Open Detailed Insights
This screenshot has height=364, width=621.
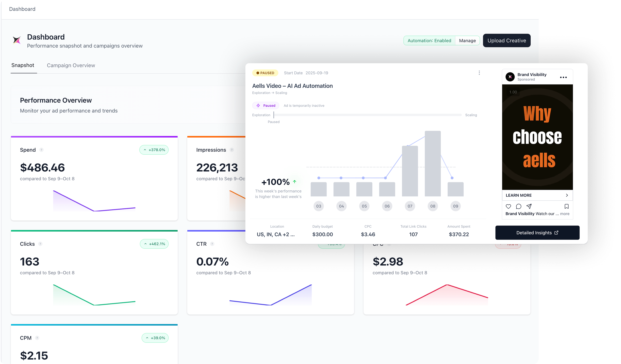point(537,233)
